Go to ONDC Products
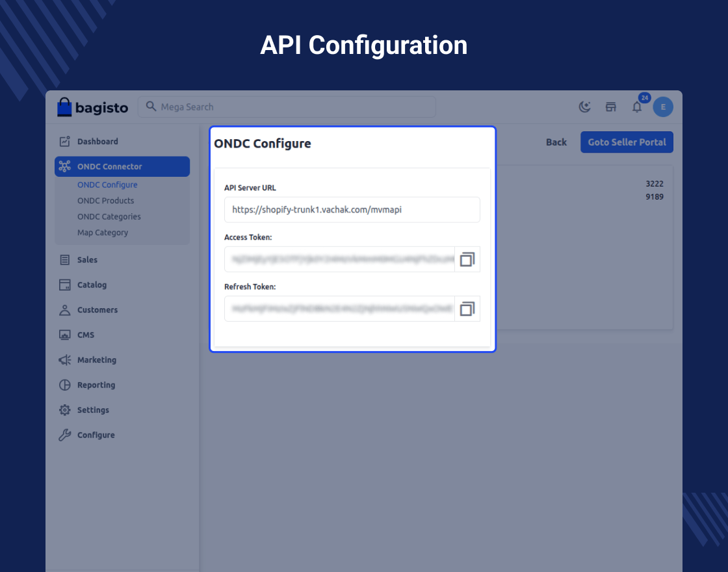Viewport: 728px width, 572px height. coord(105,201)
